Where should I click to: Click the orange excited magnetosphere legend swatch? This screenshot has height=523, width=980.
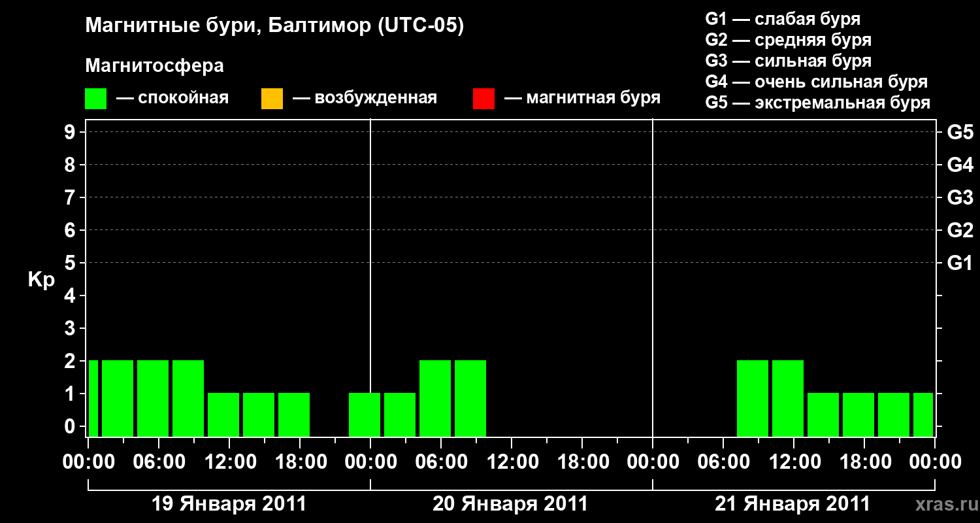pyautogui.click(x=272, y=99)
